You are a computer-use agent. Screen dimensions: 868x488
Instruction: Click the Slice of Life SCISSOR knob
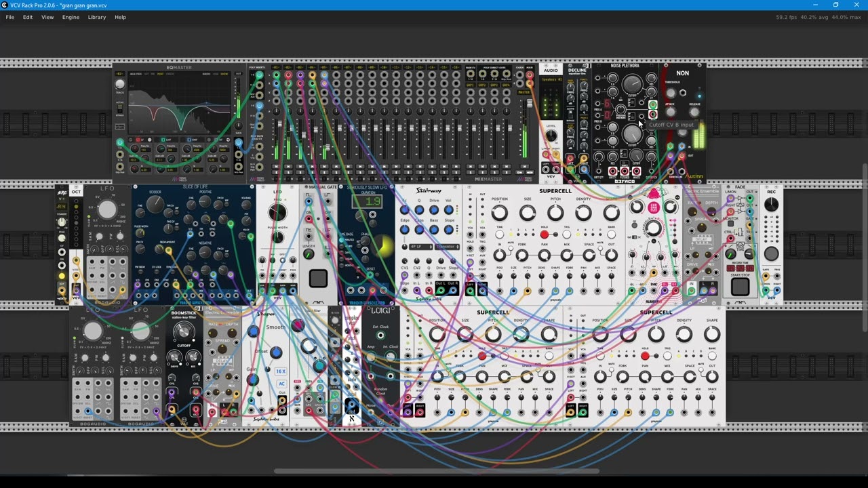pyautogui.click(x=155, y=204)
